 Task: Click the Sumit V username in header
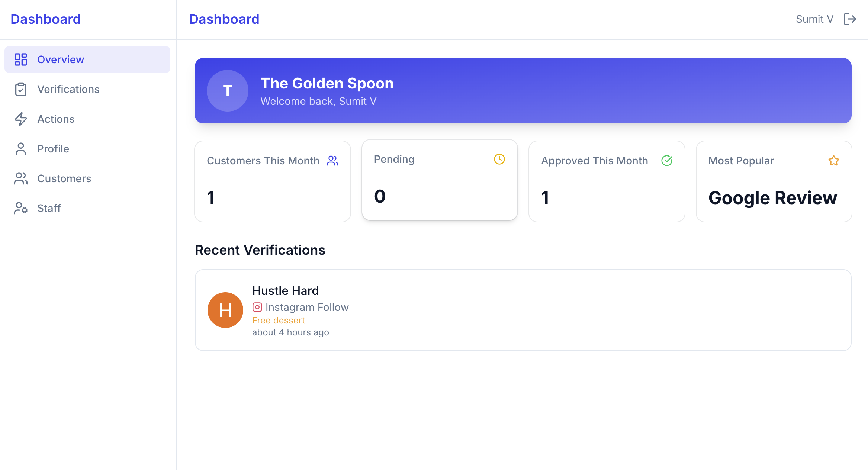pos(814,19)
